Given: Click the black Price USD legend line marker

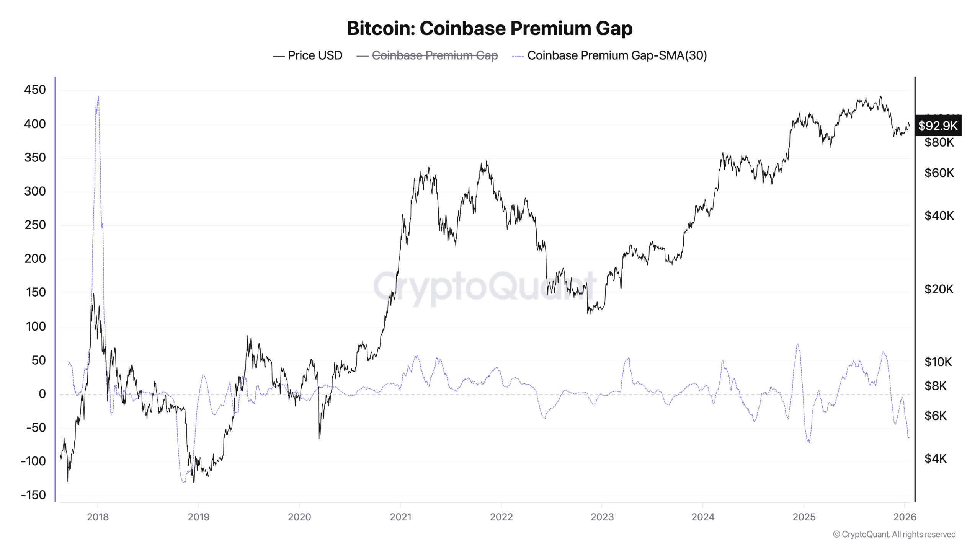Looking at the screenshot, I should (x=278, y=56).
